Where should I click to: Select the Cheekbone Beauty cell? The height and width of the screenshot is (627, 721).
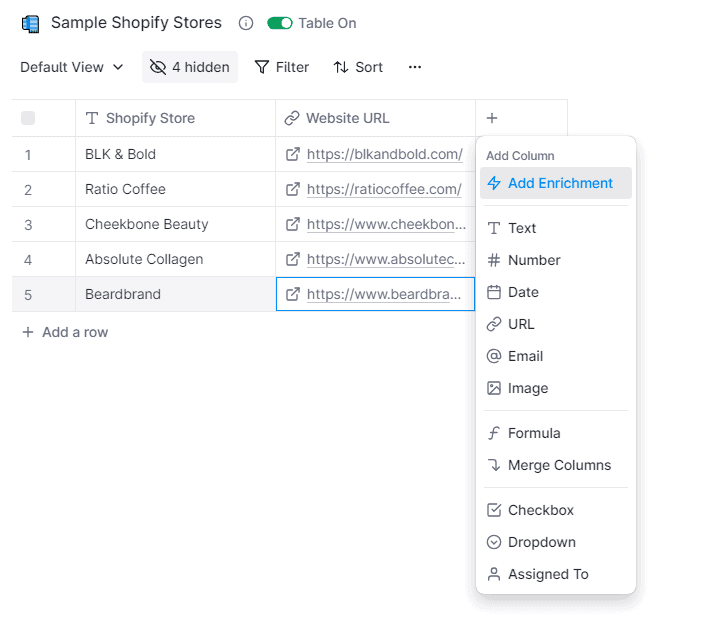pos(176,224)
